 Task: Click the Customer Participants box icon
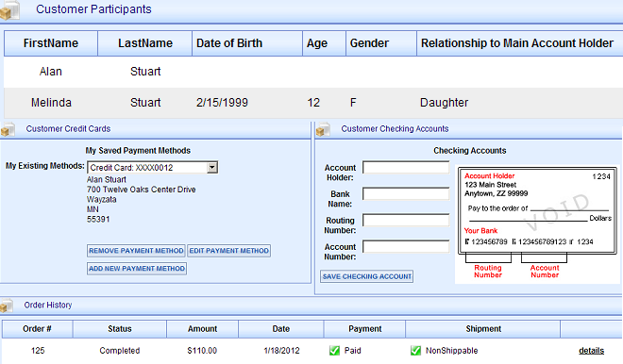pos(10,10)
